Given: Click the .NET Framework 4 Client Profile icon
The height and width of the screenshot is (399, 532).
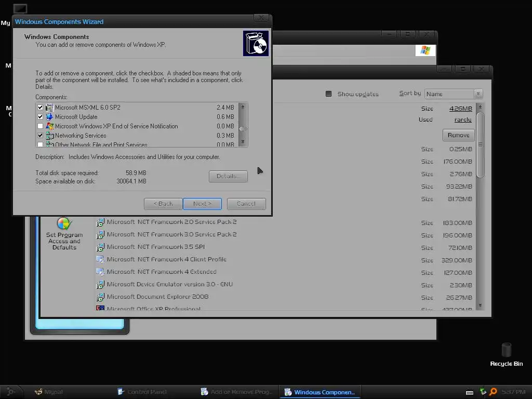Looking at the screenshot, I should [100, 260].
